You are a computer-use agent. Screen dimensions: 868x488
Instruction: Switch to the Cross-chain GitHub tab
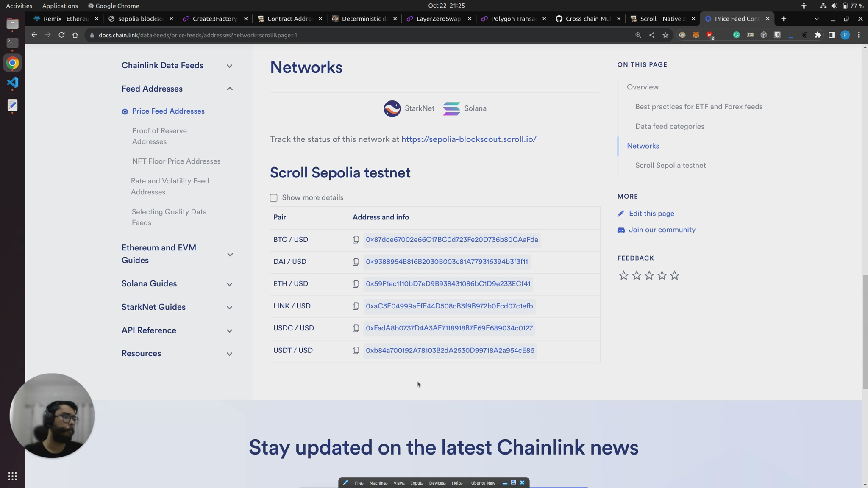tap(588, 19)
